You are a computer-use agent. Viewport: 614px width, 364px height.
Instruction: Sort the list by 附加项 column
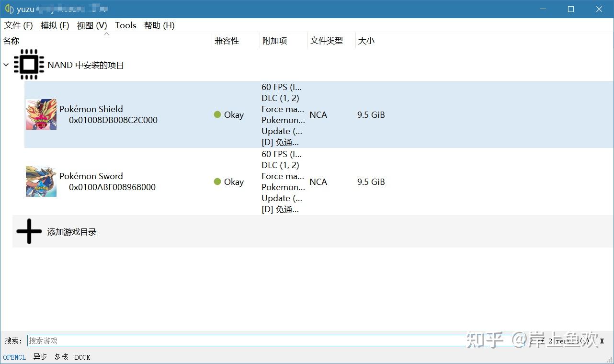pyautogui.click(x=284, y=41)
